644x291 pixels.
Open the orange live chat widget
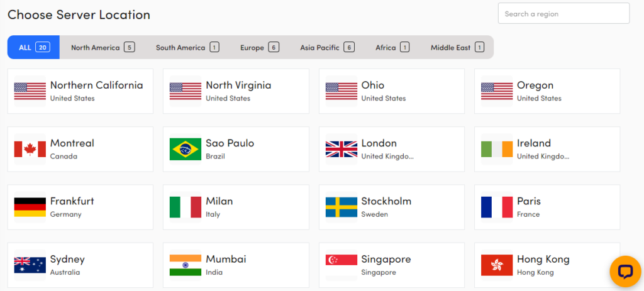[x=625, y=272]
